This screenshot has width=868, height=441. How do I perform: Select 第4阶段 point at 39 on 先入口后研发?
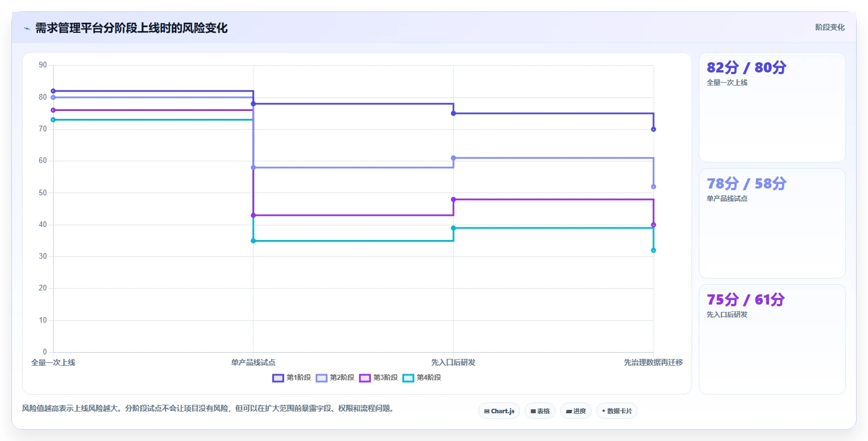pyautogui.click(x=453, y=228)
